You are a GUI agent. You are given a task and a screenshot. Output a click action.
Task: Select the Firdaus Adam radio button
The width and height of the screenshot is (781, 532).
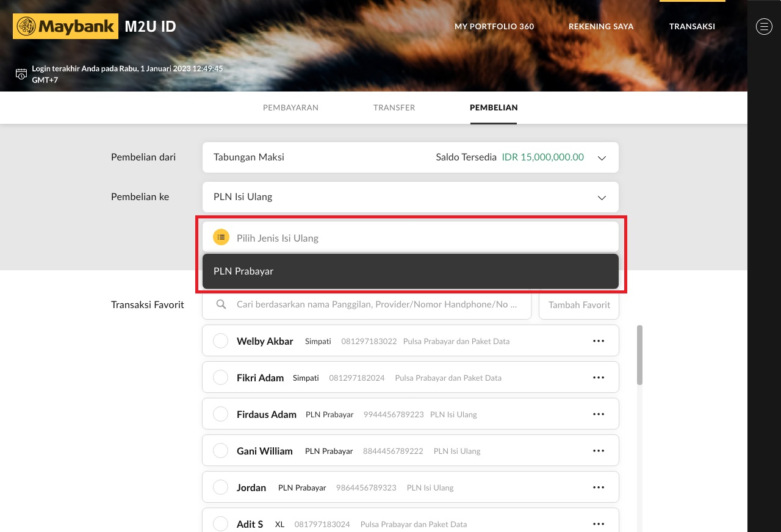[x=220, y=414]
